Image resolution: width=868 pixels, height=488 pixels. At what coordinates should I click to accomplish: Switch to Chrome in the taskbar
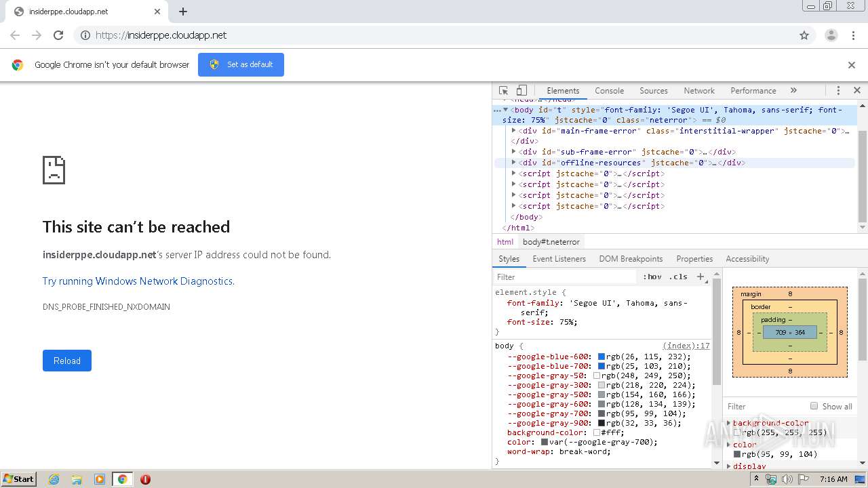point(122,479)
